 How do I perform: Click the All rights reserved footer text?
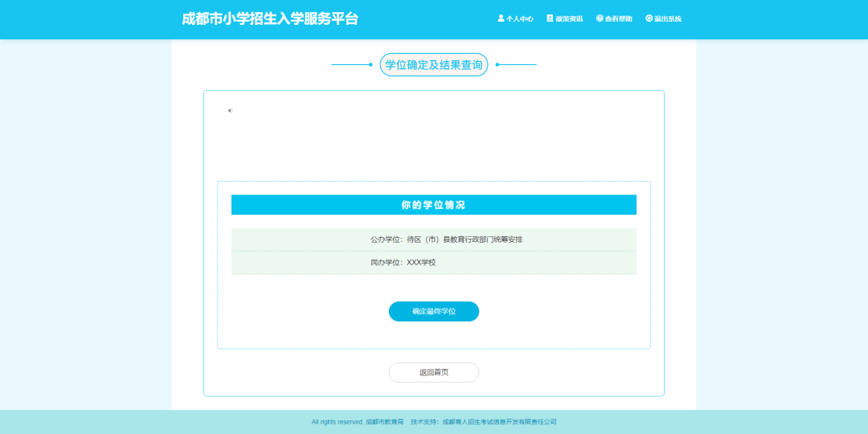(337, 422)
